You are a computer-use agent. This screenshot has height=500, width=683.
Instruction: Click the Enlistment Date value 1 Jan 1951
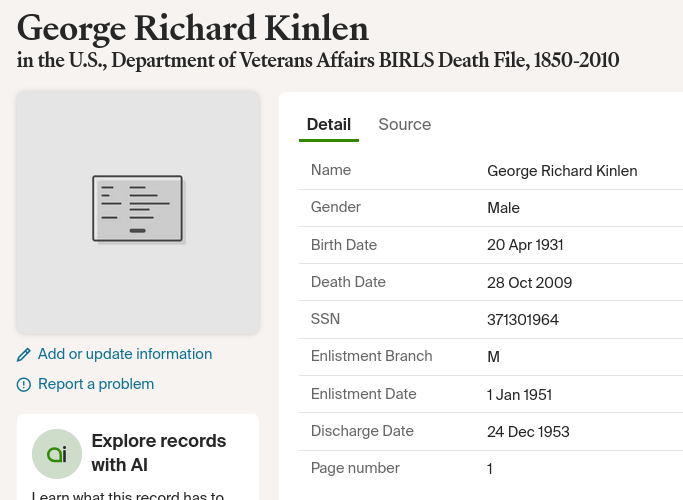point(519,395)
